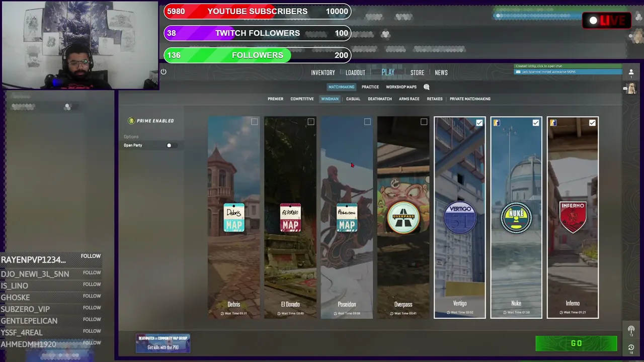644x362 pixels.
Task: Click the green GO button
Action: (x=576, y=343)
